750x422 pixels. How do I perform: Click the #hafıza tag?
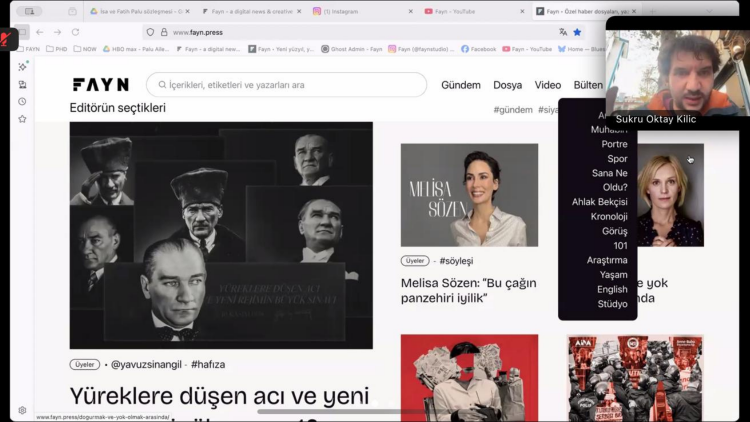click(208, 365)
